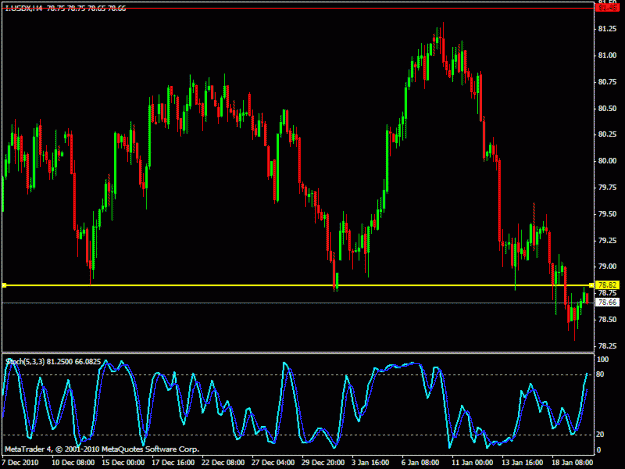Click the 10 Dec 08:00 date label
The height and width of the screenshot is (469, 625).
(x=73, y=463)
